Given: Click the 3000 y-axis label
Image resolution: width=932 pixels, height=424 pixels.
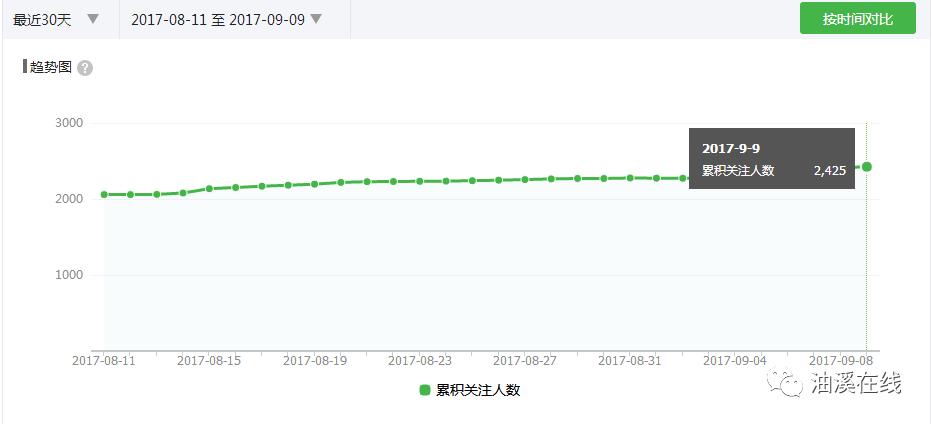Looking at the screenshot, I should click(70, 123).
